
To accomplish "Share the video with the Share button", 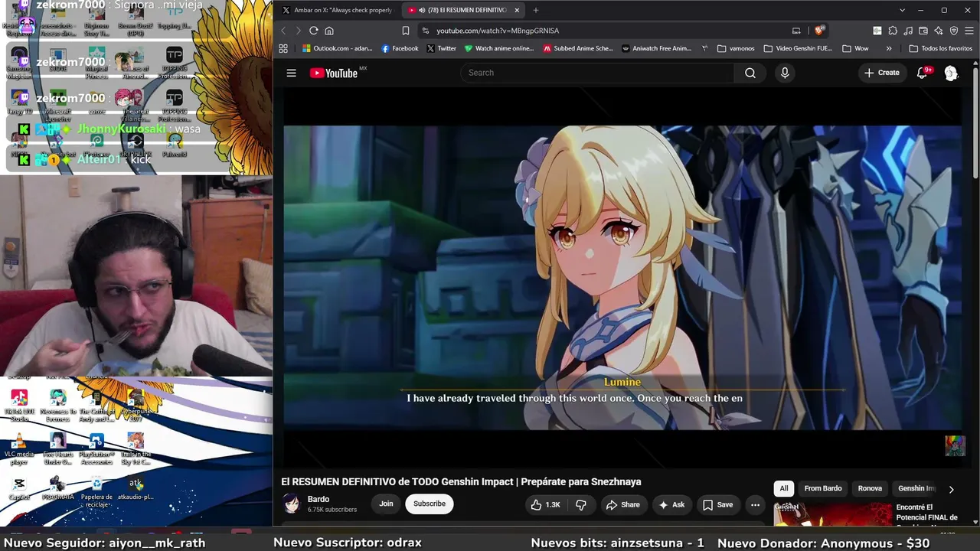I will [x=623, y=504].
